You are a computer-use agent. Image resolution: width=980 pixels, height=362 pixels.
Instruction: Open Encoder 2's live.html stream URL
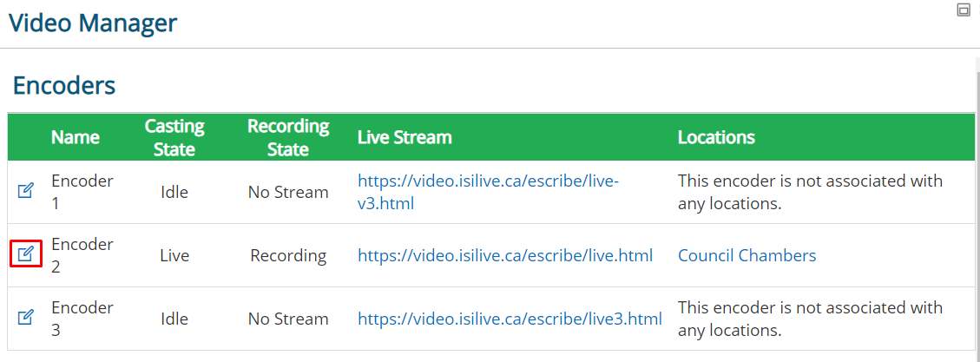click(505, 255)
